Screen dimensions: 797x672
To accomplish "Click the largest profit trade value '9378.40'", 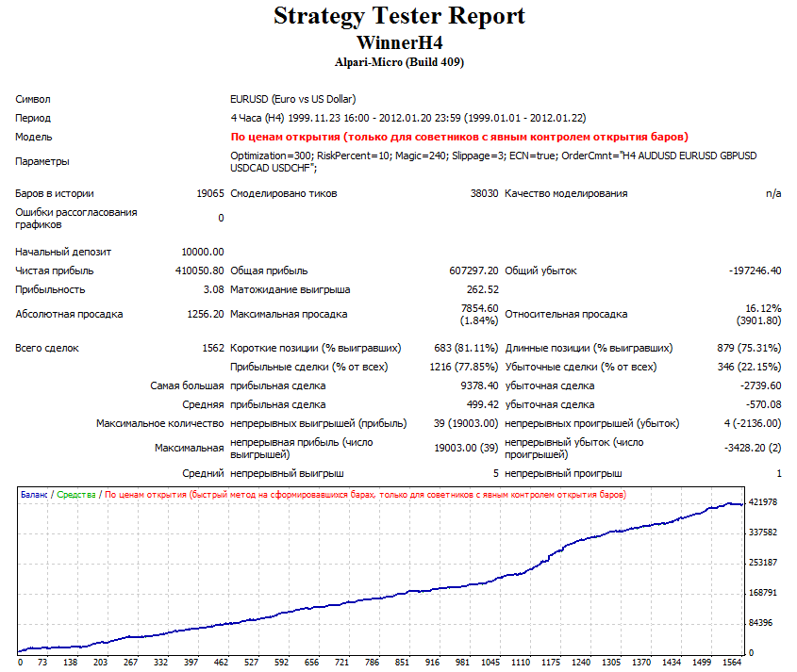I will [x=479, y=385].
